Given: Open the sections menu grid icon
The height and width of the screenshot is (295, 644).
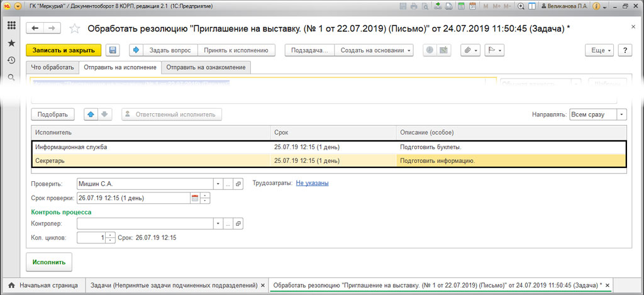Looking at the screenshot, I should tap(11, 25).
